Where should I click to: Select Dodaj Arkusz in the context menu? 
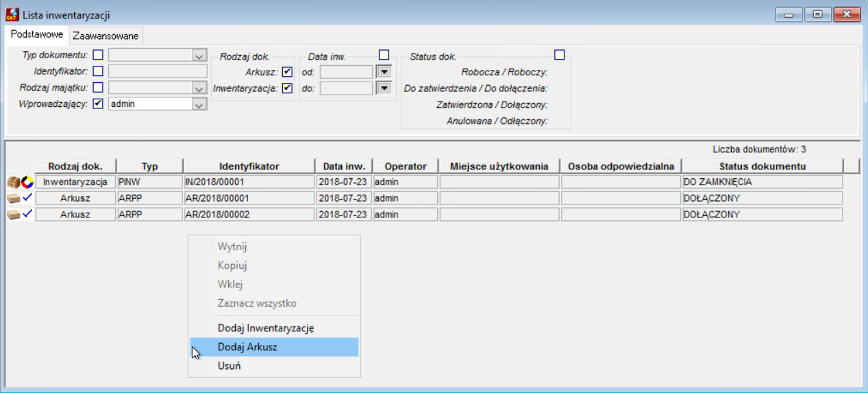click(x=274, y=347)
